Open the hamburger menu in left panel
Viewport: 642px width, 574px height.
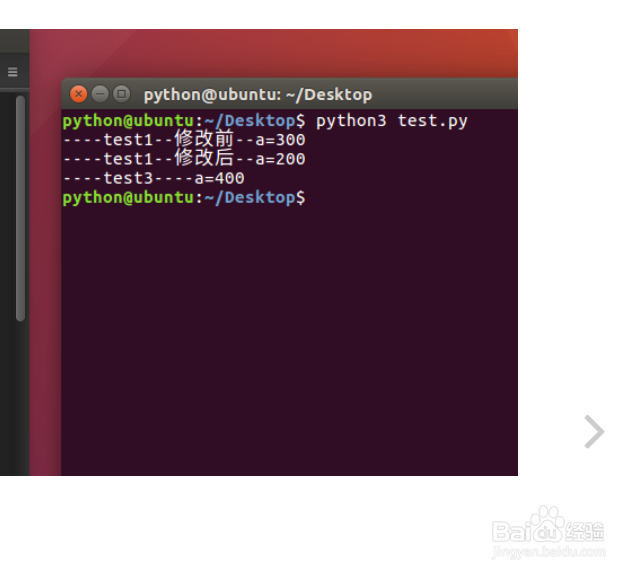[13, 72]
